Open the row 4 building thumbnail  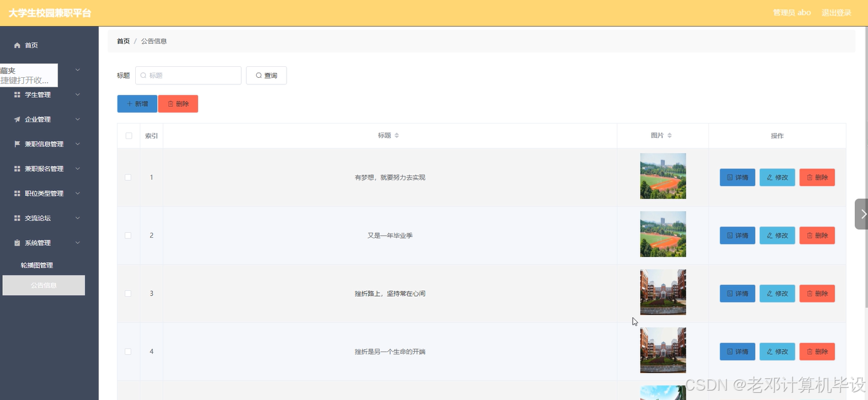click(x=663, y=350)
